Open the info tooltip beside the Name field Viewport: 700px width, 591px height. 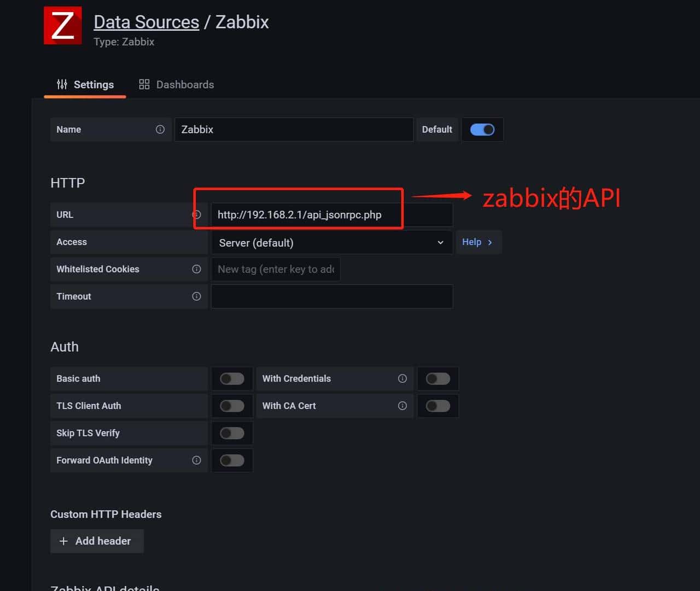[160, 130]
